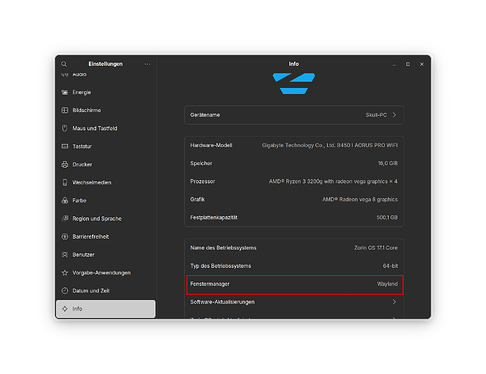486x374 pixels.
Task: Open Benutzer settings
Action: point(106,255)
